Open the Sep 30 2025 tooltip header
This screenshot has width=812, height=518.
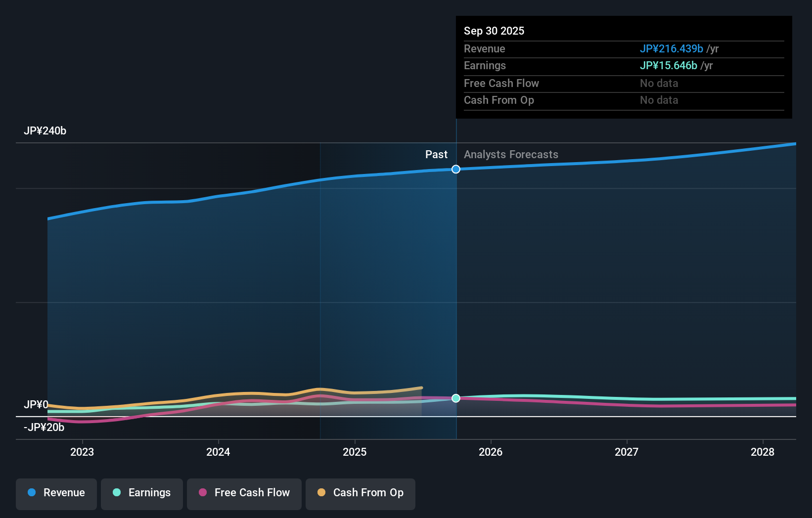pos(494,31)
